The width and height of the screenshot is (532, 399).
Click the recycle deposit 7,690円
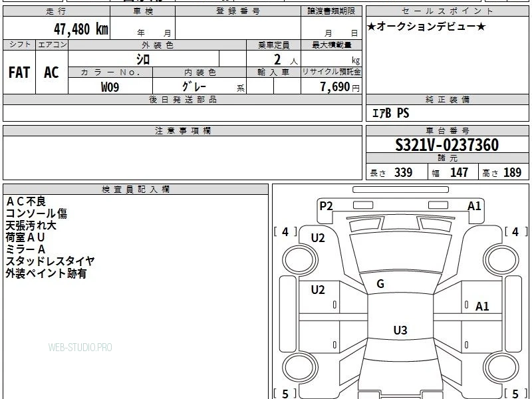(339, 87)
